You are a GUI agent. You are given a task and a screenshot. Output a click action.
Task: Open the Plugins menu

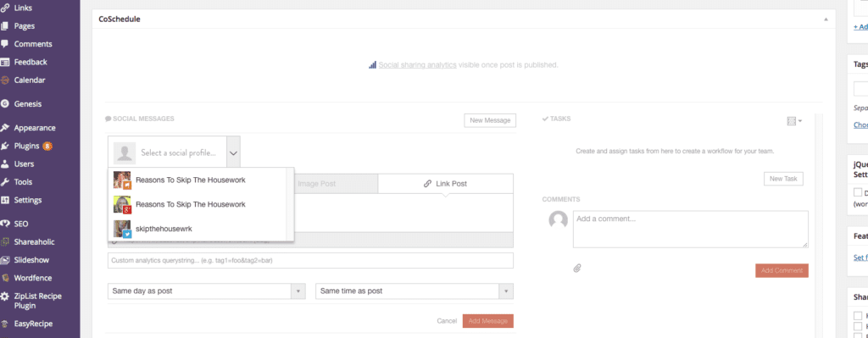pyautogui.click(x=26, y=146)
